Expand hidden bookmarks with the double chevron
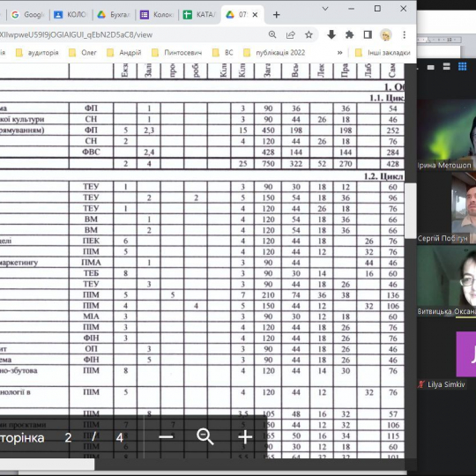The image size is (476, 476). pos(339,53)
